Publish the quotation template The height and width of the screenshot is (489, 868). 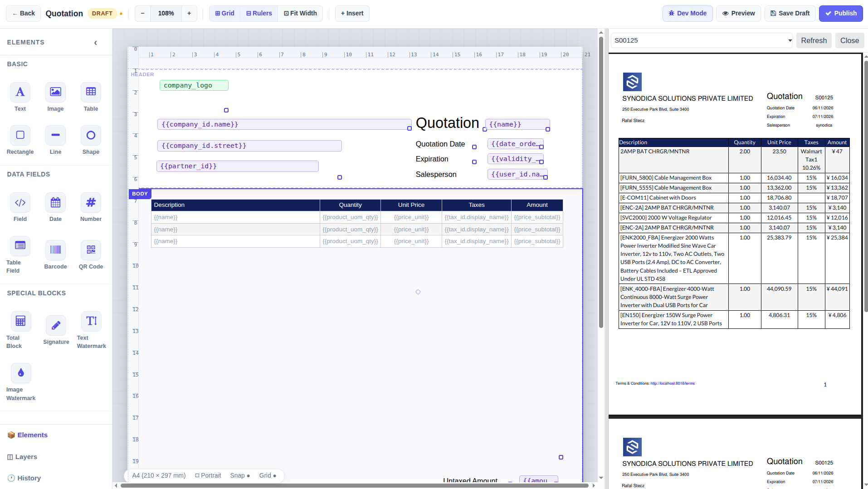pyautogui.click(x=841, y=14)
